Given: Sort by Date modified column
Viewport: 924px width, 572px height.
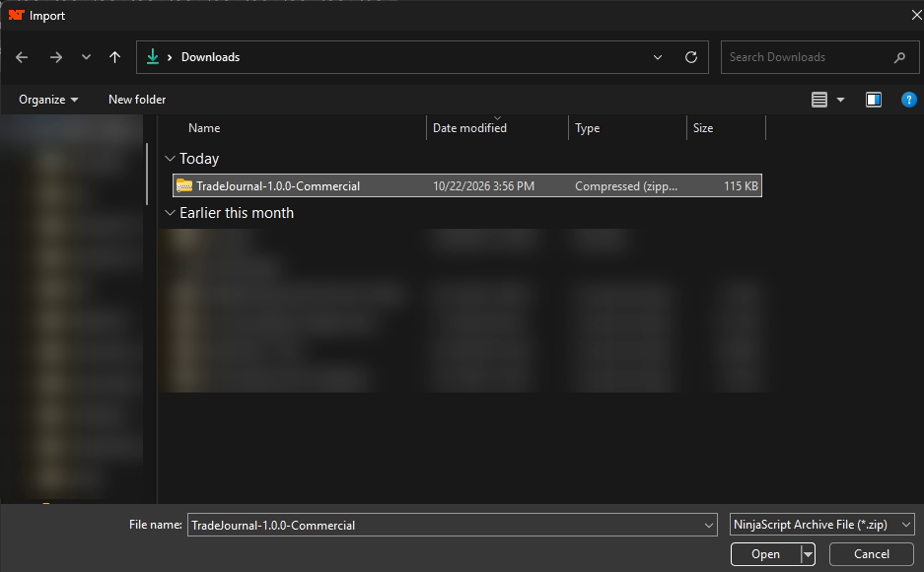Looking at the screenshot, I should [469, 128].
